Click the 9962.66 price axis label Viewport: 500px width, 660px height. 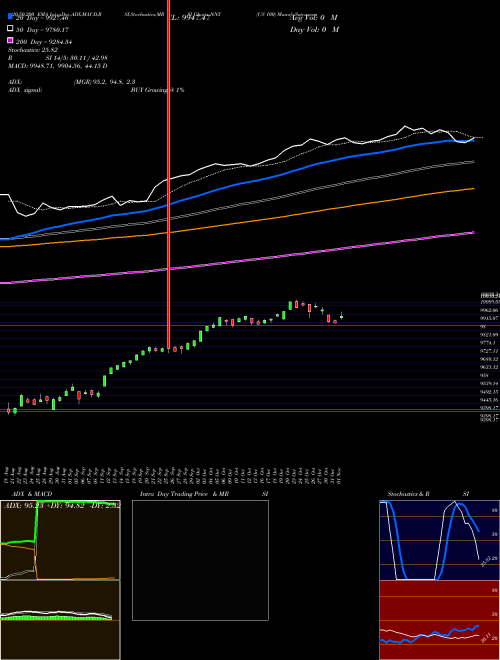point(490,310)
